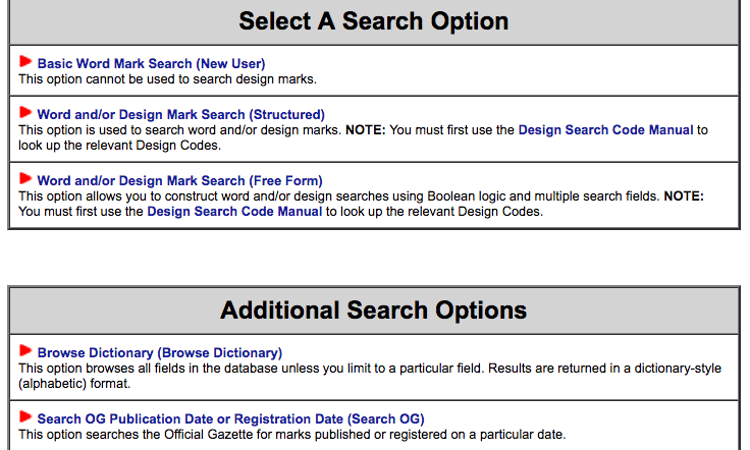Open Word and/or Design Mark Search (Free Form)
Image resolution: width=750 pixels, height=450 pixels.
[180, 181]
